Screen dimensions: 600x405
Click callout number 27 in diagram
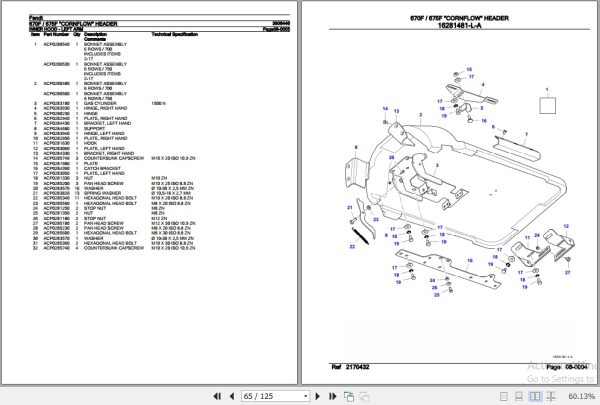coord(567,272)
